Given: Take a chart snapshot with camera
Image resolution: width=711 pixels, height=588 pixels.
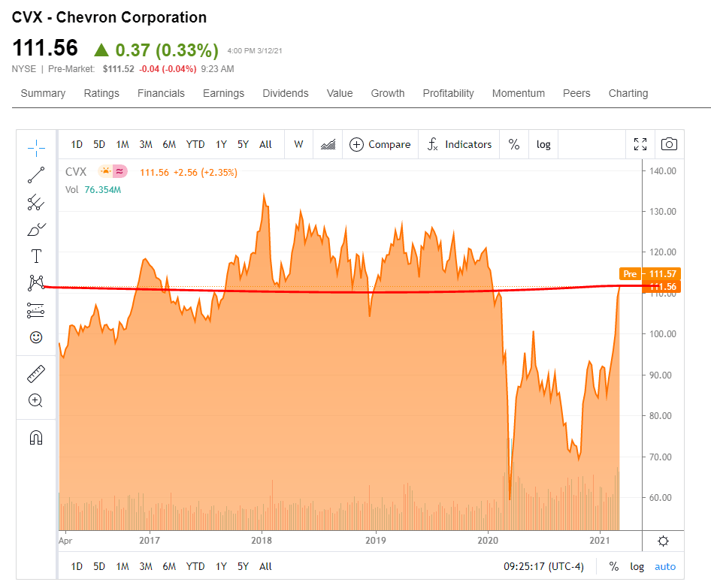Looking at the screenshot, I should click(x=669, y=144).
